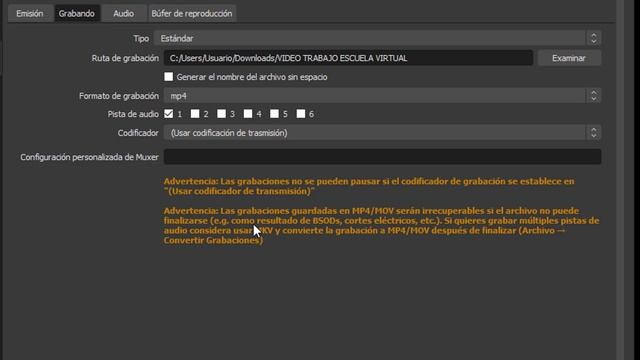Click the Pista de audio label
Viewport: 640px width, 360px height.
pyautogui.click(x=133, y=114)
